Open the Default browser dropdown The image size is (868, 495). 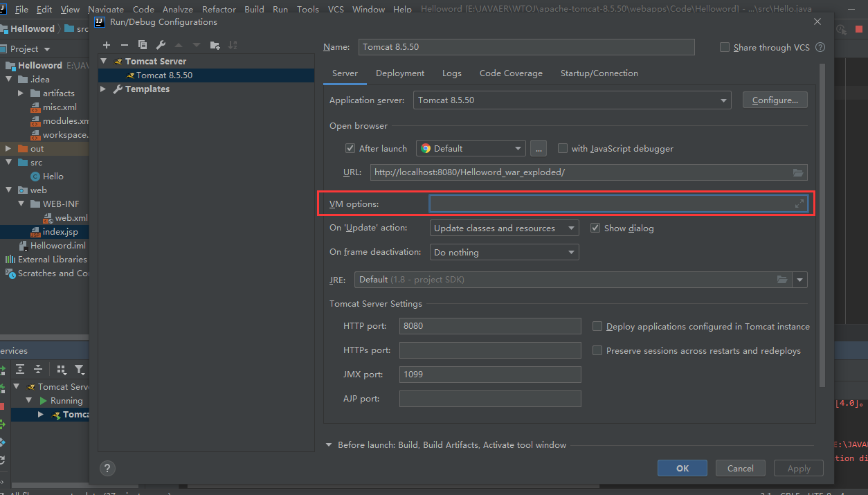click(471, 148)
